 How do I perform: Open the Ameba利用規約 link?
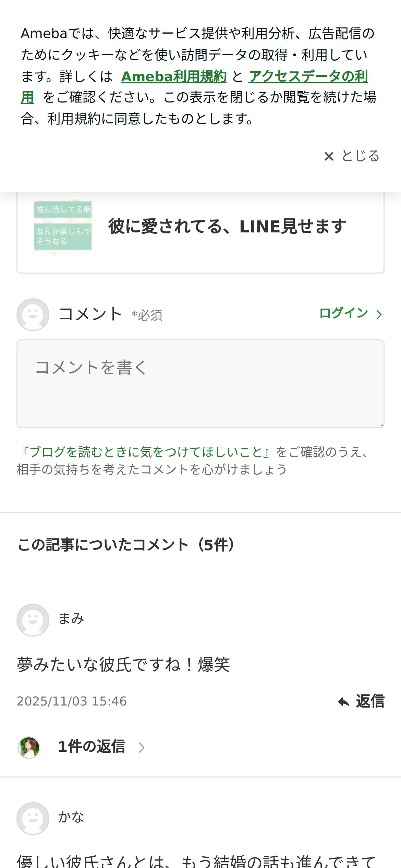174,76
